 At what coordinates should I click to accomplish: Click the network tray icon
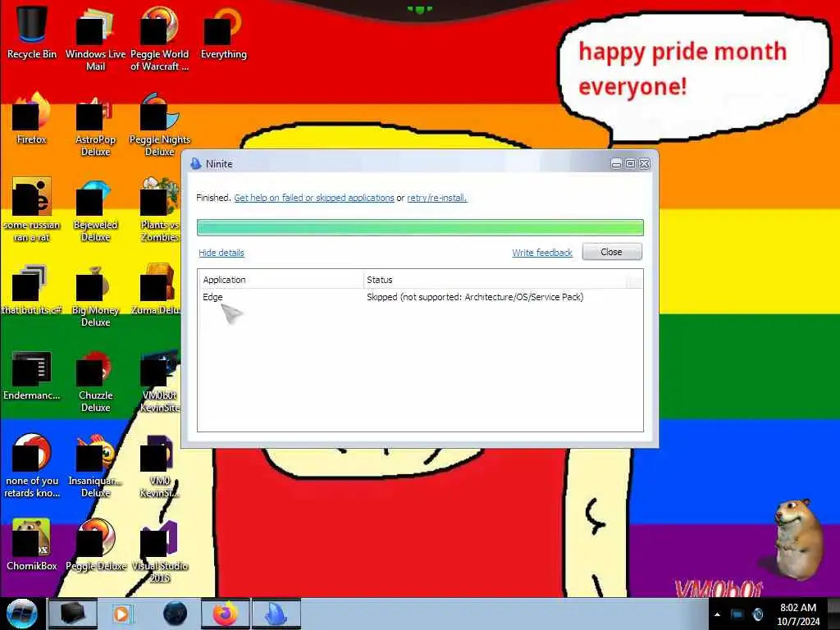(737, 614)
